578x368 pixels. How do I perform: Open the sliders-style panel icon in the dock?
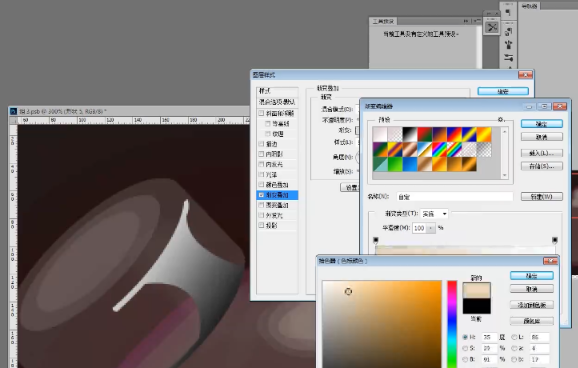[x=508, y=58]
